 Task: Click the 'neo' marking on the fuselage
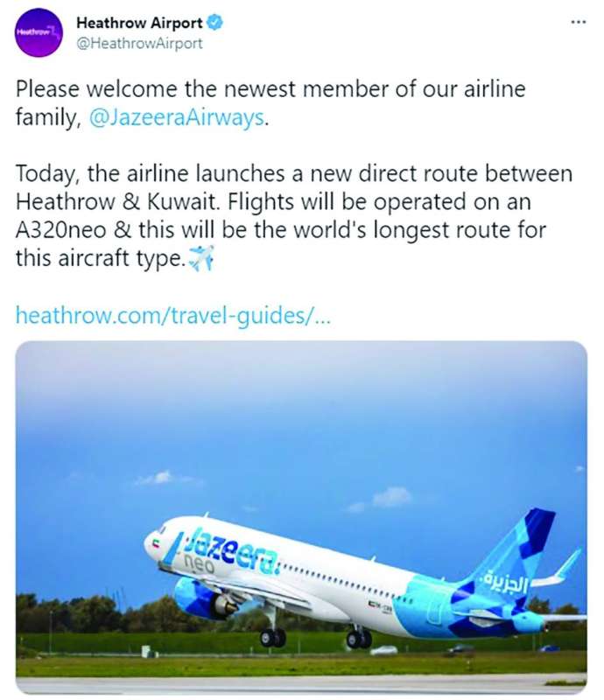[x=201, y=567]
